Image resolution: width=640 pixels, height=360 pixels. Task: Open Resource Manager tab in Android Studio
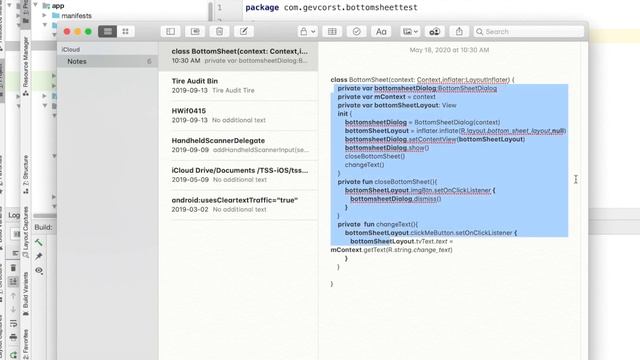point(25,66)
